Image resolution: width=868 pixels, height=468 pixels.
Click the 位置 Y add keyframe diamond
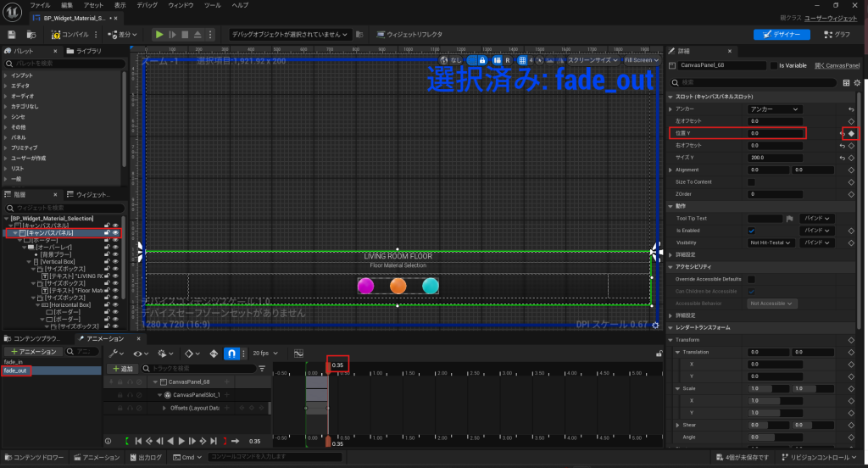pos(851,133)
